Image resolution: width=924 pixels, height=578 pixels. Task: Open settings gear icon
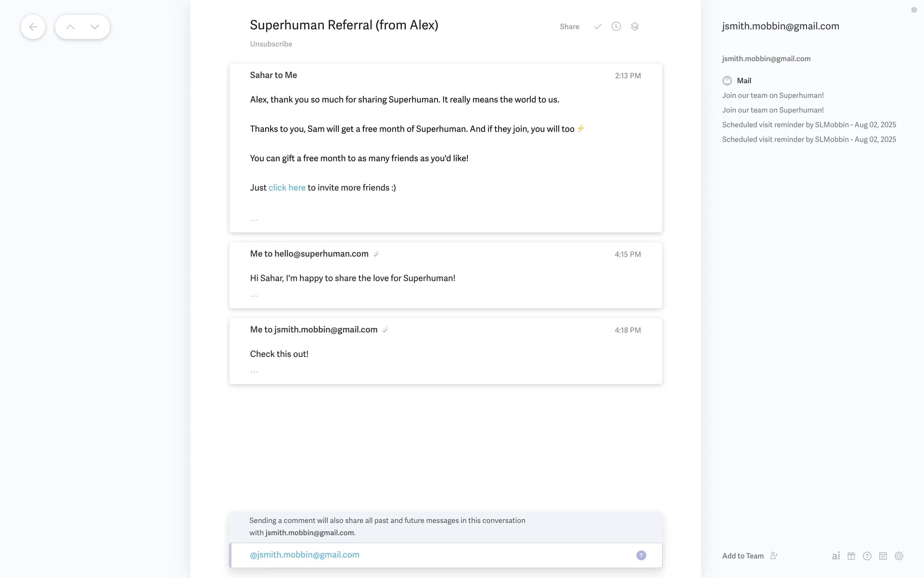click(x=899, y=556)
